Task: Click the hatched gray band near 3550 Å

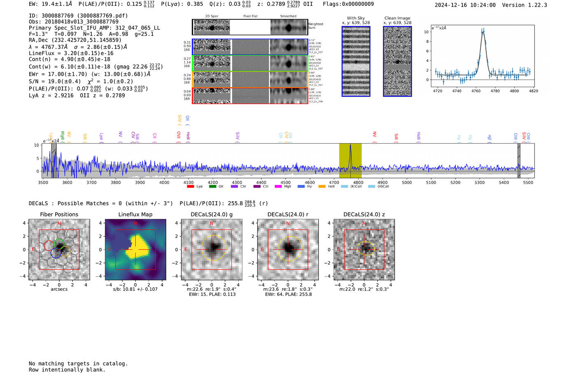Action: (54, 161)
